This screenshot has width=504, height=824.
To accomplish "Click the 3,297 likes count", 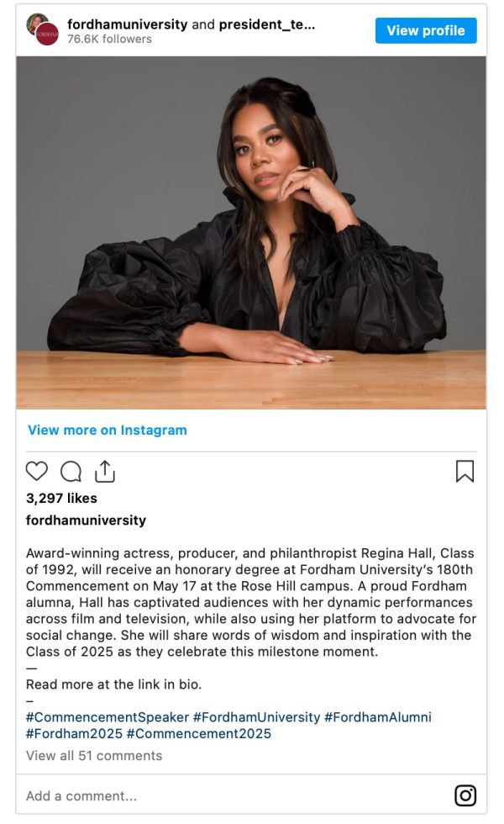I will click(61, 498).
